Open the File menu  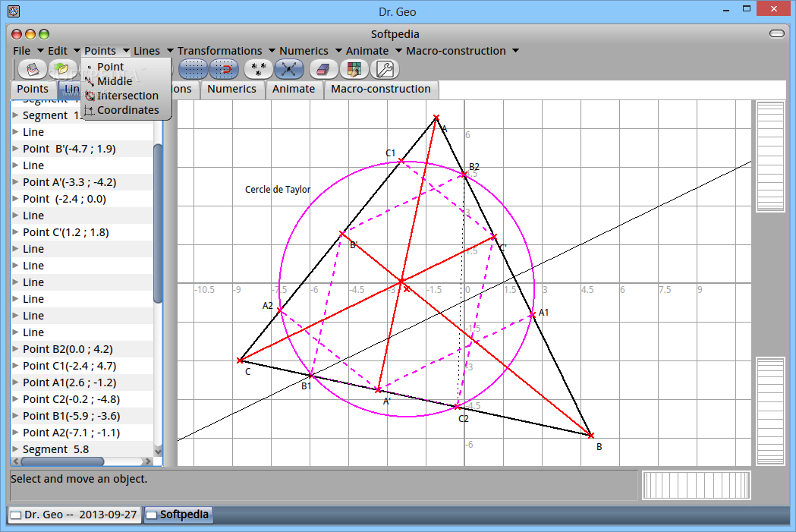(27, 51)
